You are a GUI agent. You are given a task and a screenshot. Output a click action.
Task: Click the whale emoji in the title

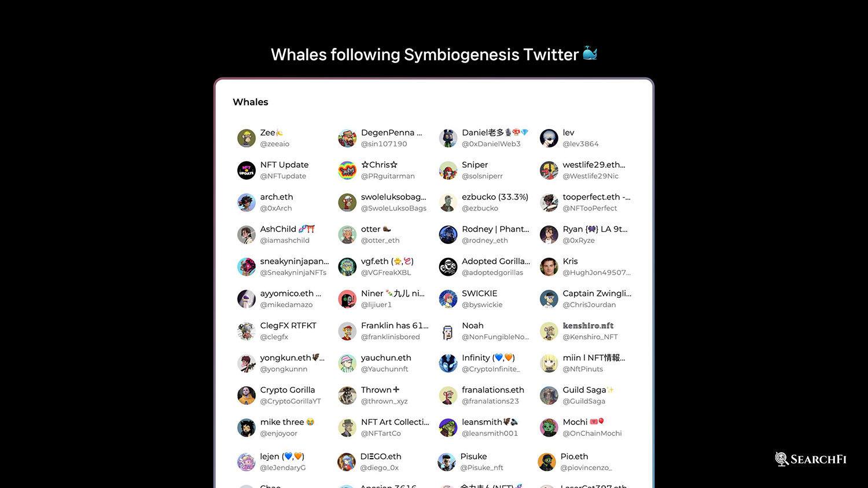(590, 53)
